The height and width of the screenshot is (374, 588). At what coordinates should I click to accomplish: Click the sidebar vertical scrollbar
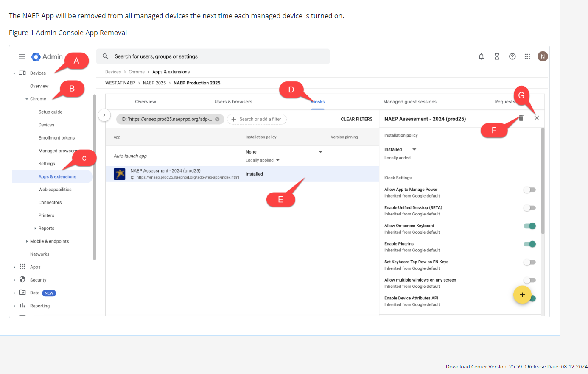pos(95,177)
